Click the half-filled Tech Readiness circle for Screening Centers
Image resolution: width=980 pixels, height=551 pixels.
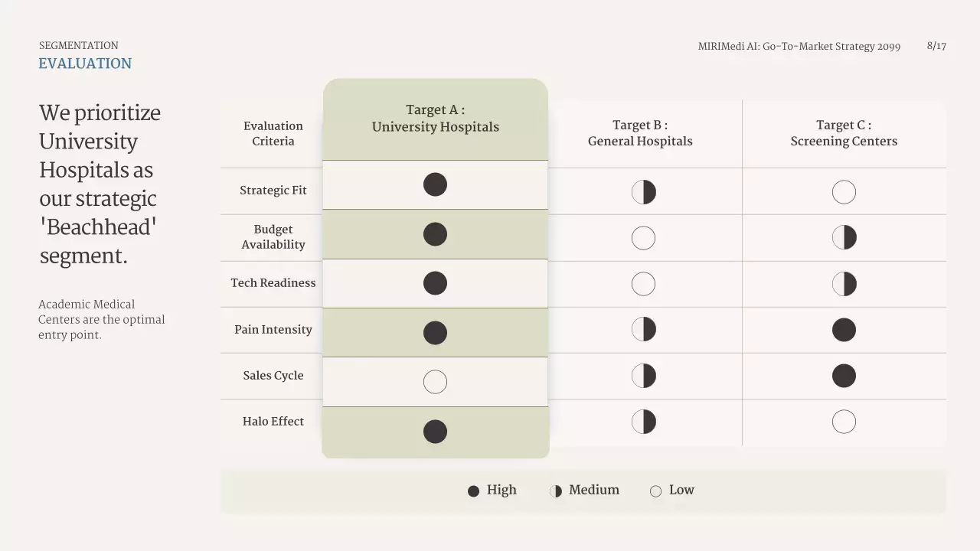tap(844, 284)
